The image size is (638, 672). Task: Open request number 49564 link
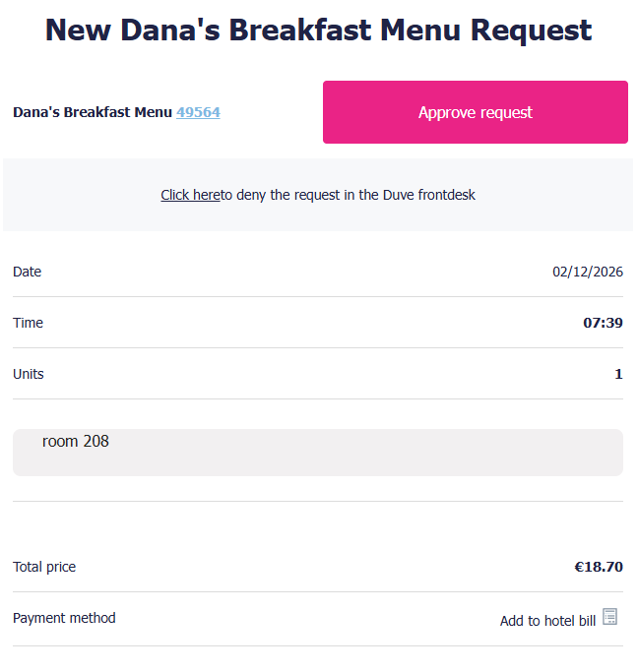point(198,112)
